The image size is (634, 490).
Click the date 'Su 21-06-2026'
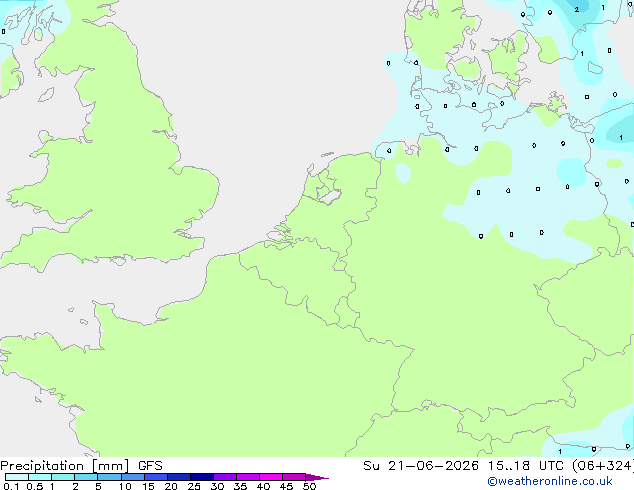coord(421,466)
